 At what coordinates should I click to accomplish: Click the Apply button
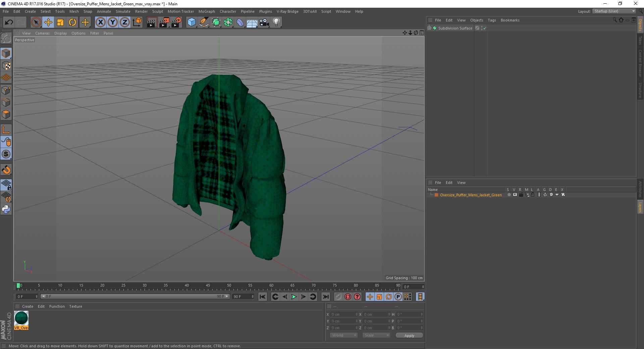409,336
